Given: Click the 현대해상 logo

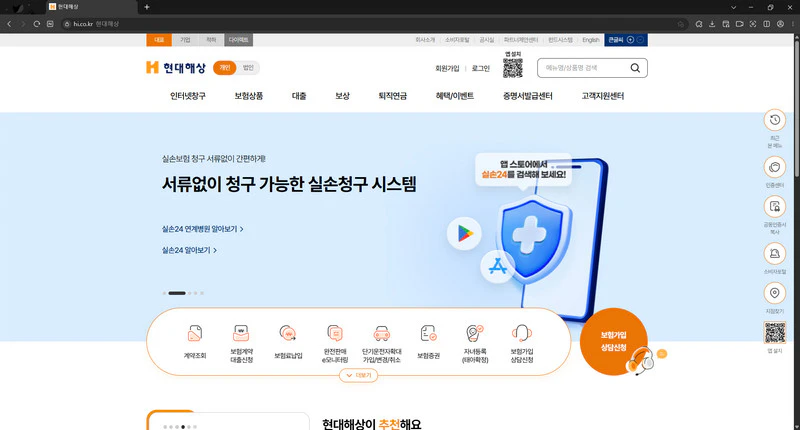Looking at the screenshot, I should (x=176, y=67).
